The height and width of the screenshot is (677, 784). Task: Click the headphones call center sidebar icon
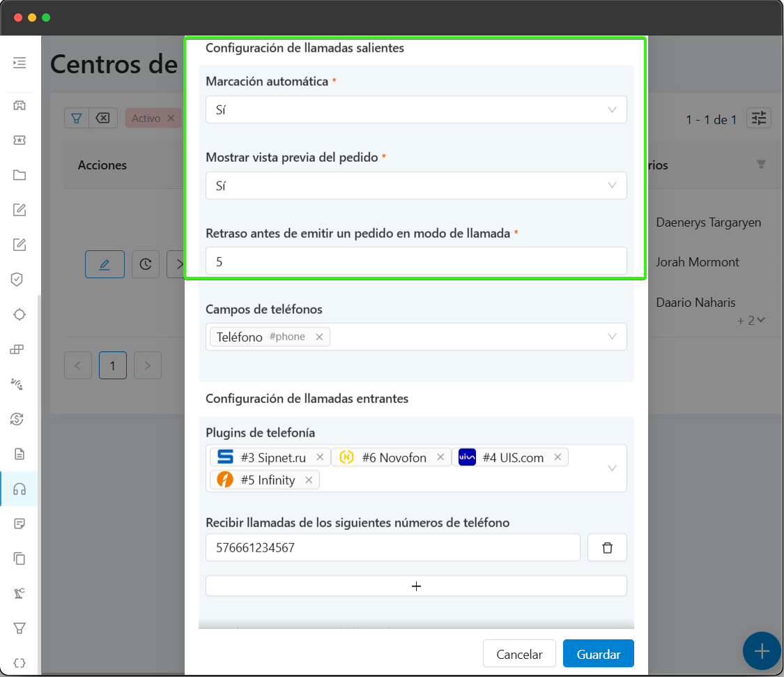[x=20, y=489]
